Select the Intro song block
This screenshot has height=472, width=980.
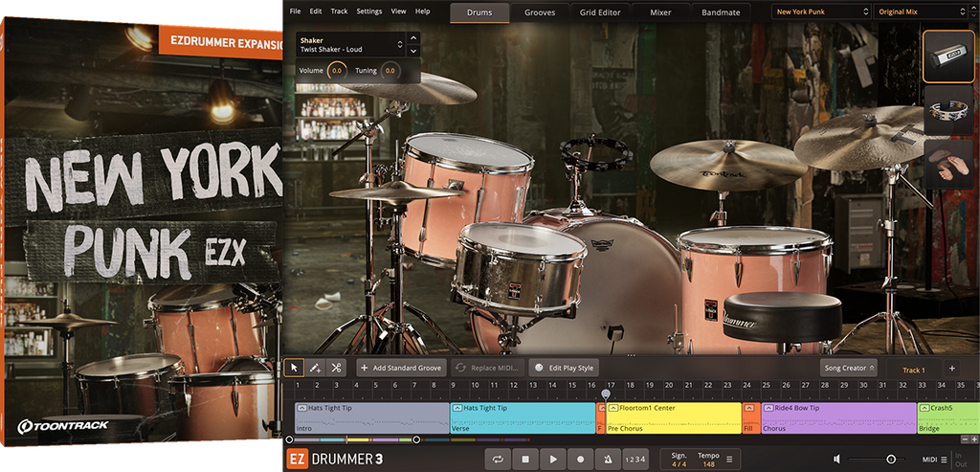(x=372, y=418)
